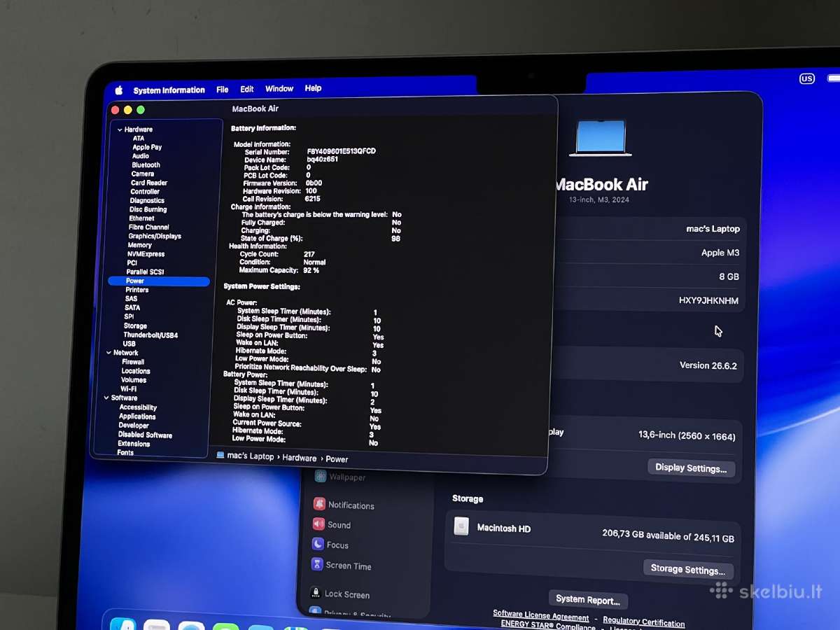Select Developer under Software
840x630 pixels.
tap(134, 426)
